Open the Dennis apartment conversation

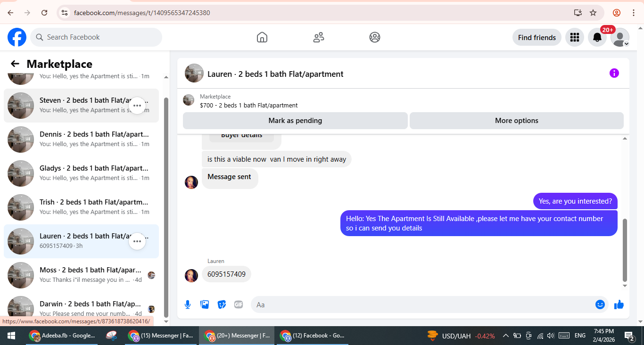coord(81,140)
